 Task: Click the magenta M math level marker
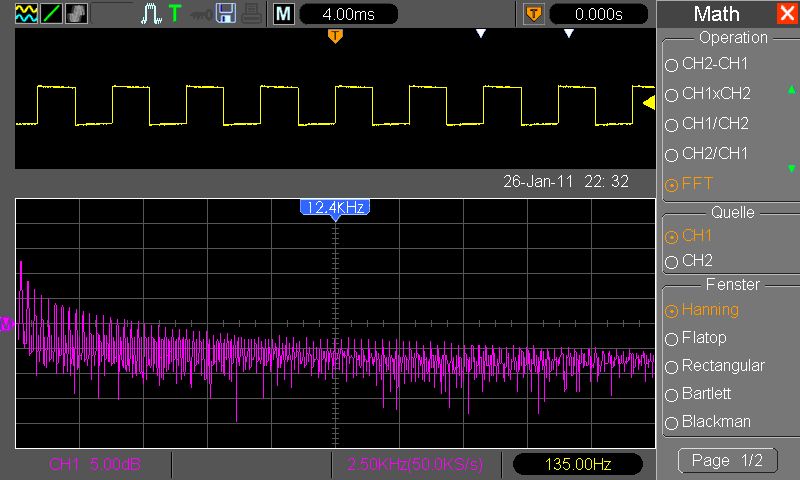[6, 323]
